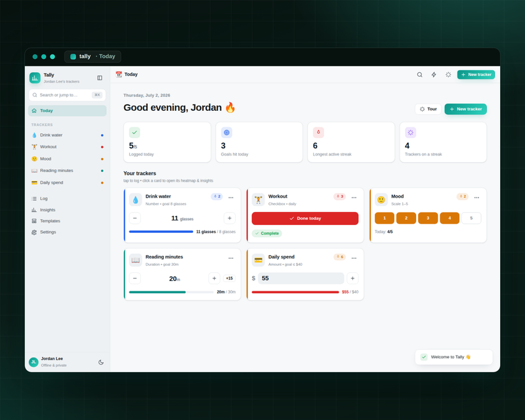Screen dimensions: 525x420
Task: Click the Drink water droplet card icon
Action: point(135,199)
